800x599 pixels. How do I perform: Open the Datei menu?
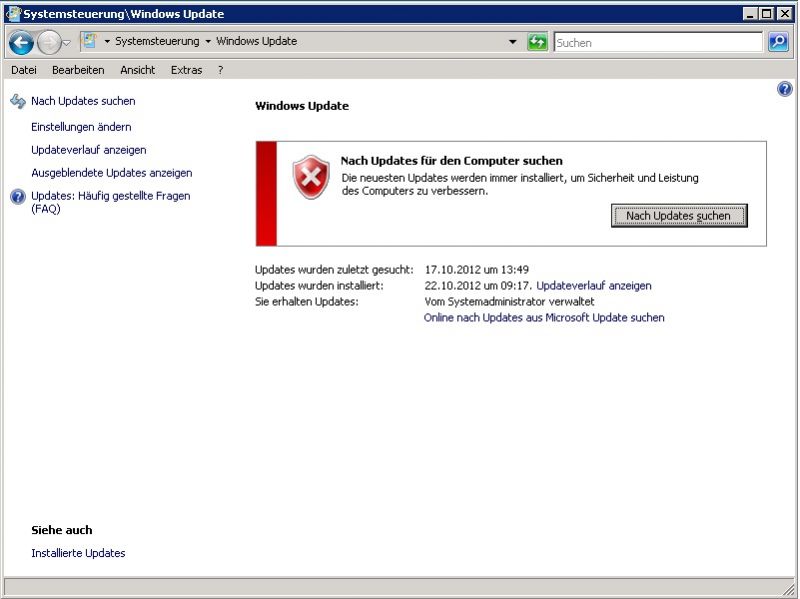(24, 70)
